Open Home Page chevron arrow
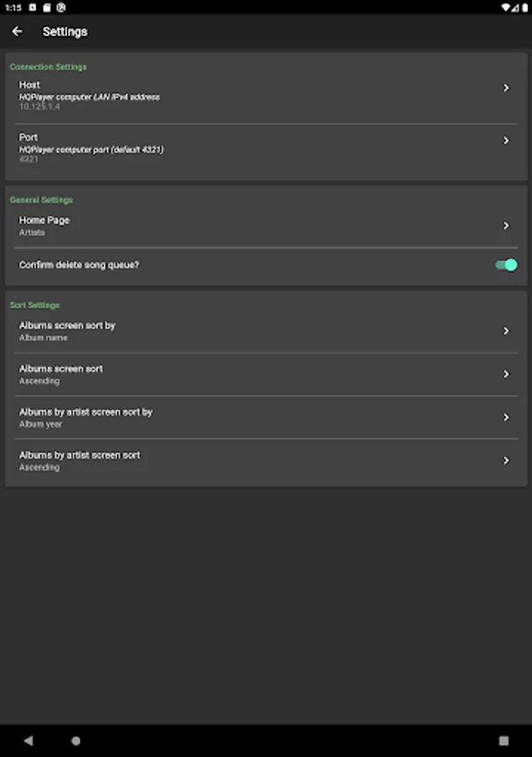Viewport: 532px width, 757px height. click(506, 225)
